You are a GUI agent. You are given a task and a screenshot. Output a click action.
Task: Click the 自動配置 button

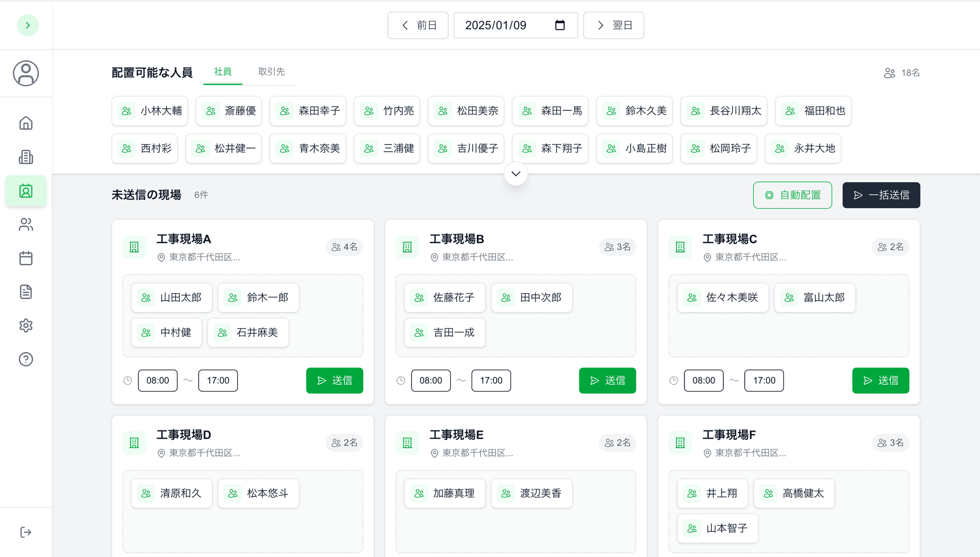[792, 195]
